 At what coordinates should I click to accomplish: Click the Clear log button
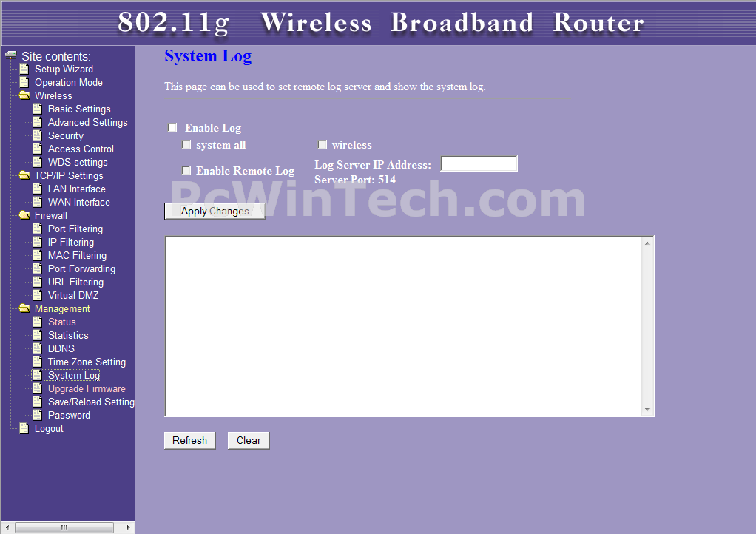[249, 441]
